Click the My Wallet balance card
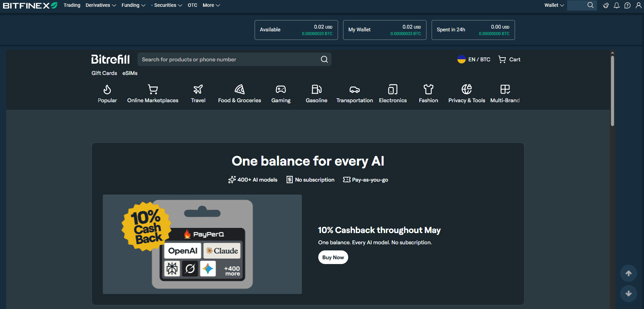The width and height of the screenshot is (644, 309). pyautogui.click(x=385, y=30)
